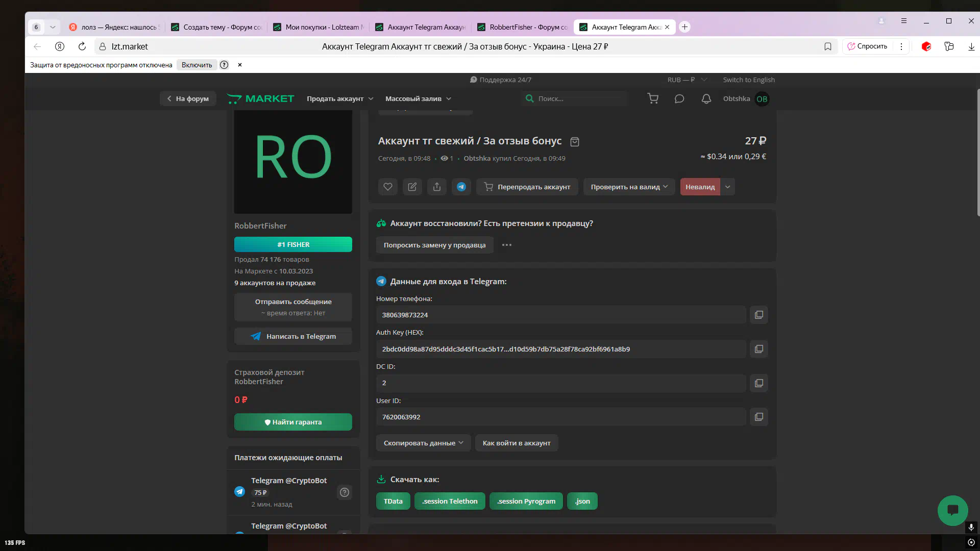The height and width of the screenshot is (551, 980).
Task: Click Switch to English link
Action: point(749,80)
